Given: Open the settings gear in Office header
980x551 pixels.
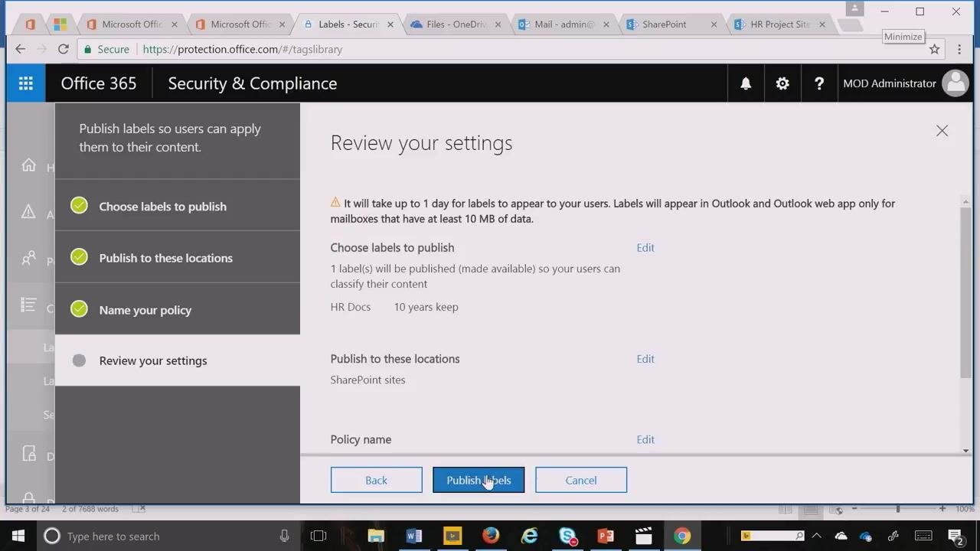Looking at the screenshot, I should pos(782,84).
